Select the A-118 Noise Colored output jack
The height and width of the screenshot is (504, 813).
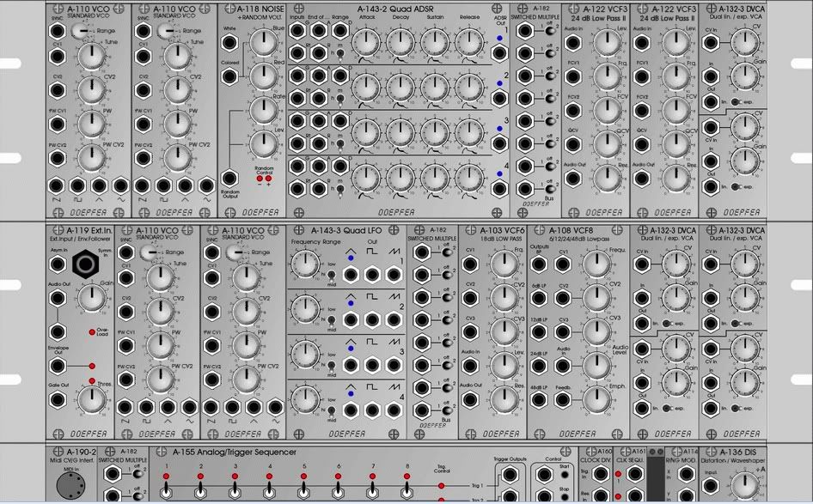coord(229,76)
